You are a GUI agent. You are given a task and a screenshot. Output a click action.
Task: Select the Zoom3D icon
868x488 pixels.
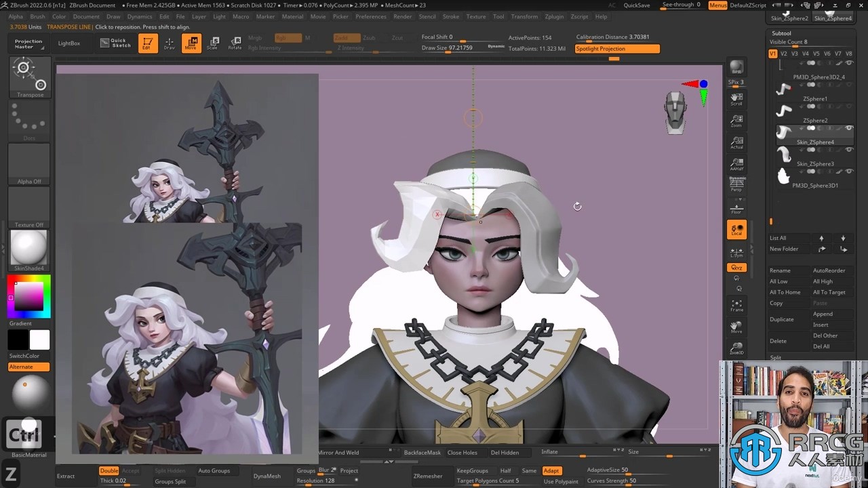[x=736, y=349]
